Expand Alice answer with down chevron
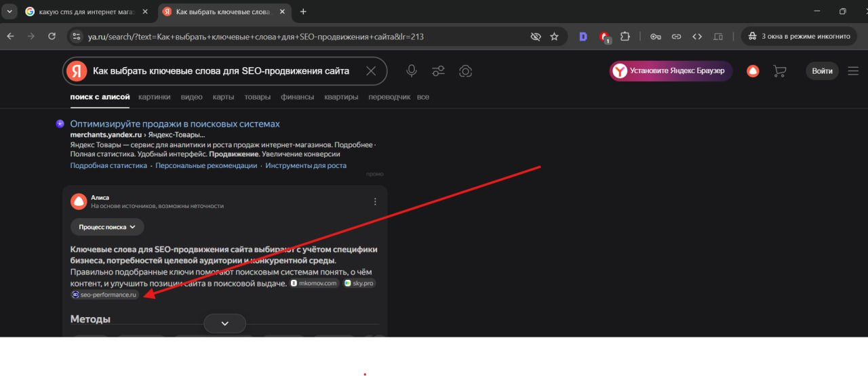This screenshot has width=868, height=376. (x=224, y=324)
